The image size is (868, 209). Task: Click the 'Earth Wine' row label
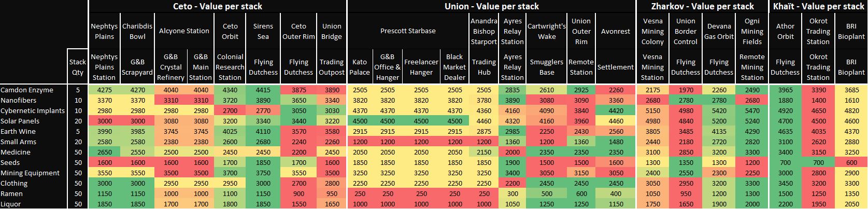point(18,131)
